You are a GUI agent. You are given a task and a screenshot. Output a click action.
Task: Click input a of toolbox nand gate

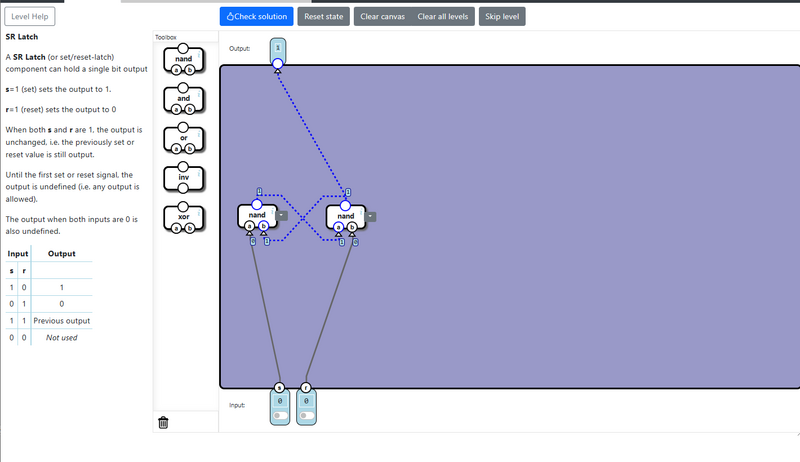[177, 70]
